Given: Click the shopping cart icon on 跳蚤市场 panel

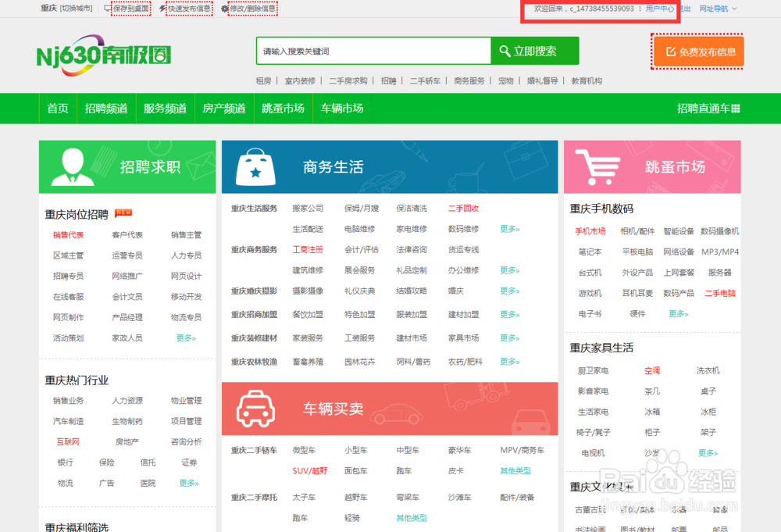Looking at the screenshot, I should click(600, 166).
